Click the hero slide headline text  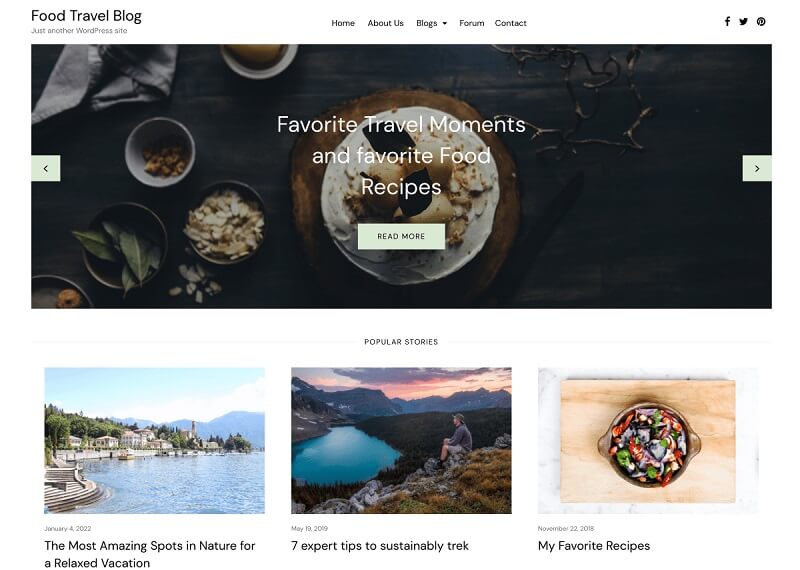coord(401,156)
